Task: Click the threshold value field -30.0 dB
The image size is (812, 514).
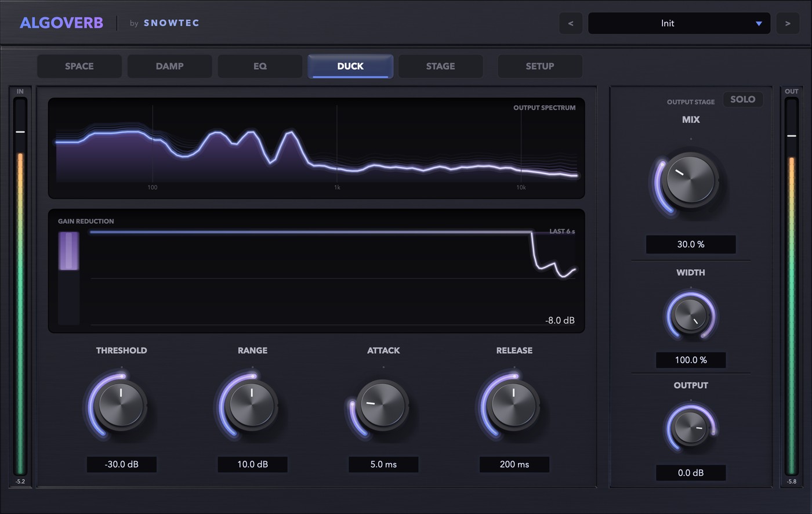Action: coord(122,464)
